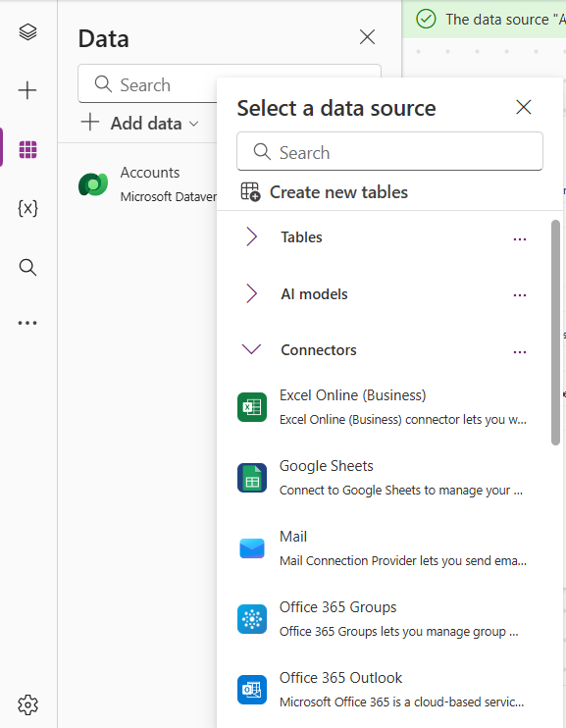Image resolution: width=566 pixels, height=728 pixels.
Task: Click the Google Sheets connector icon
Action: coord(252,478)
